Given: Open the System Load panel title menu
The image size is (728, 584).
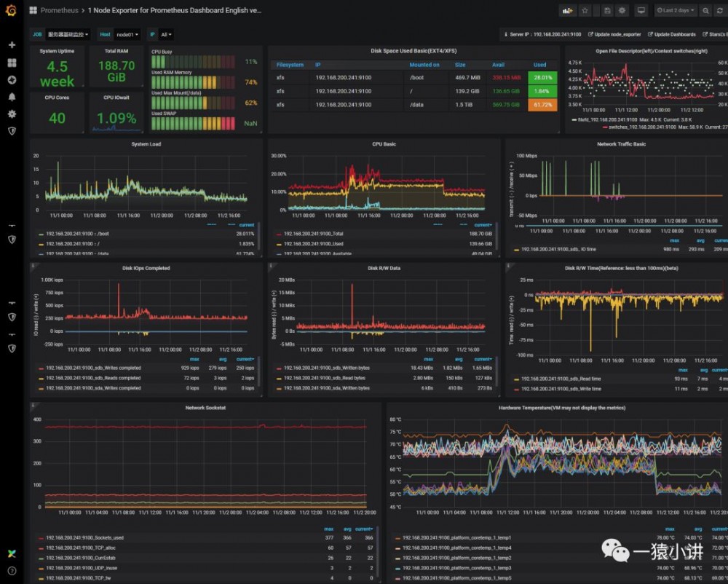Looking at the screenshot, I should pyautogui.click(x=146, y=144).
